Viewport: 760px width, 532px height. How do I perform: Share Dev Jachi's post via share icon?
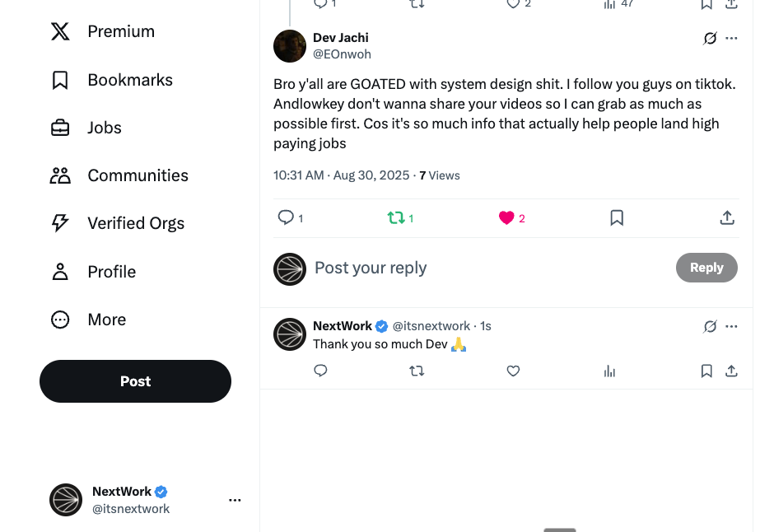(x=727, y=218)
